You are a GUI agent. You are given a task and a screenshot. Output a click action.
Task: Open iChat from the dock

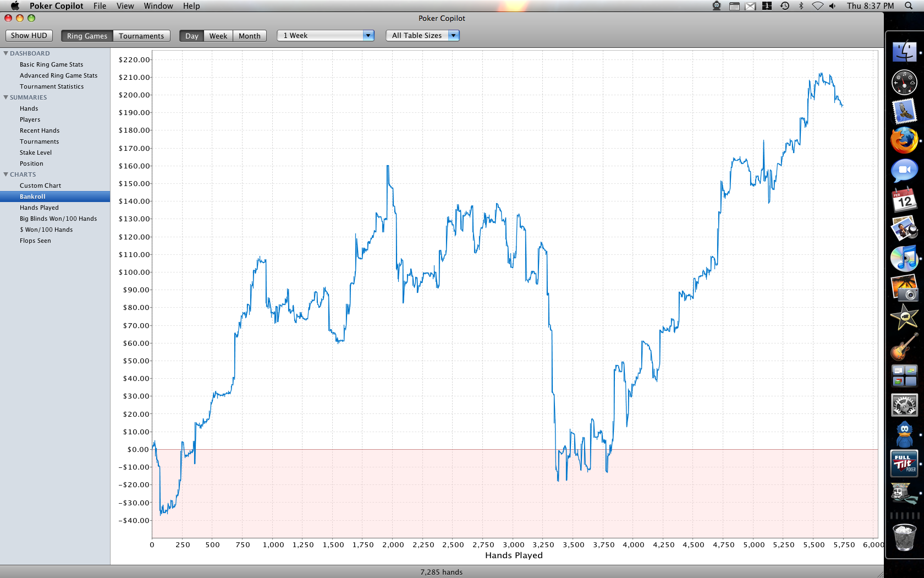[904, 171]
